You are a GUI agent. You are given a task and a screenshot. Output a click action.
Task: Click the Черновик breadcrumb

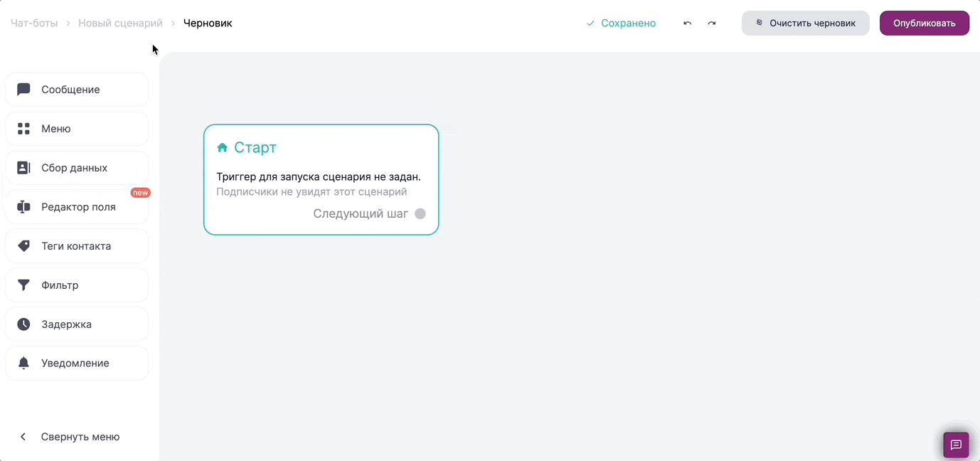click(208, 23)
